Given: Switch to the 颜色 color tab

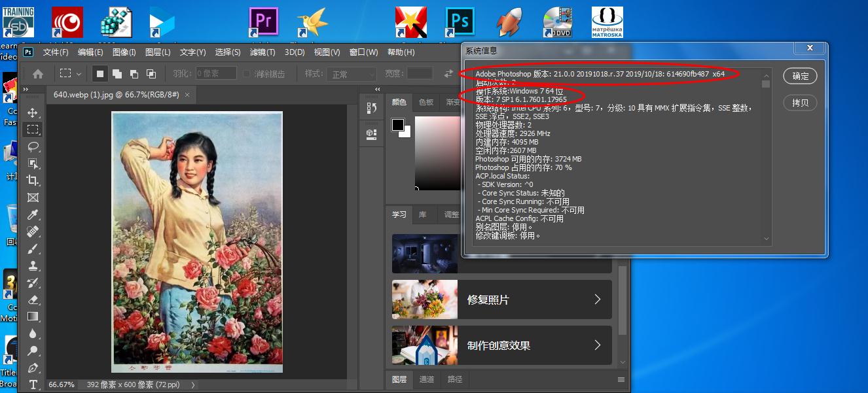Looking at the screenshot, I should 399,102.
